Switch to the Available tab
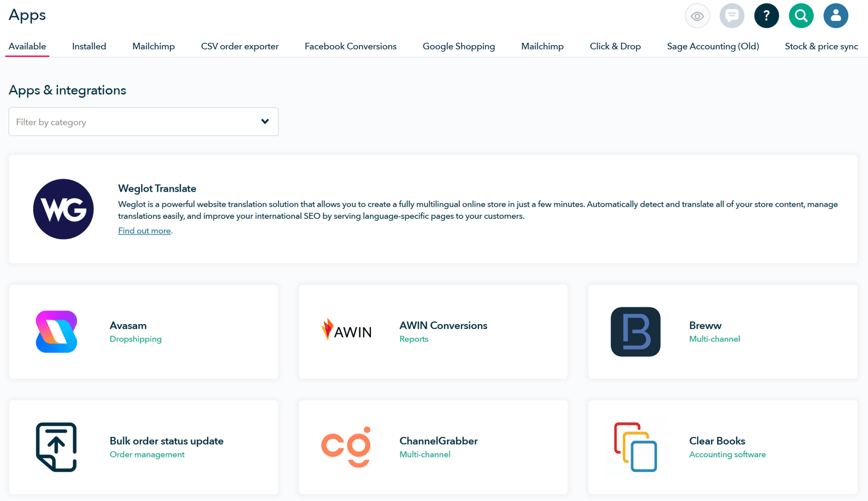Viewport: 868px width, 501px height. (x=27, y=46)
